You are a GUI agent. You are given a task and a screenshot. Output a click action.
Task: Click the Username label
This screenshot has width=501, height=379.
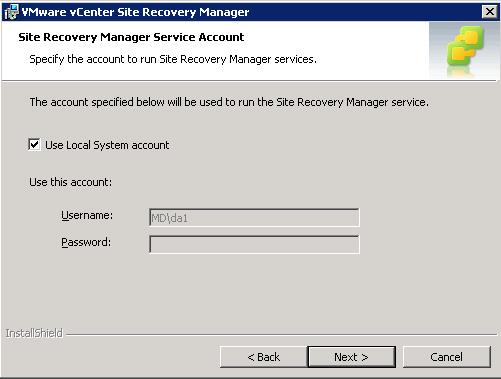click(87, 215)
